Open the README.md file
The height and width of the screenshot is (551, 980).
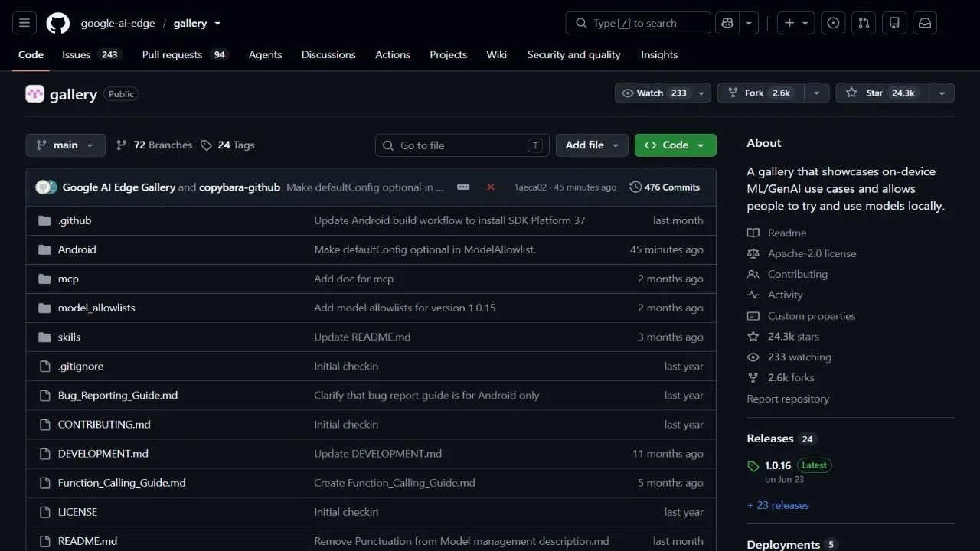point(87,541)
